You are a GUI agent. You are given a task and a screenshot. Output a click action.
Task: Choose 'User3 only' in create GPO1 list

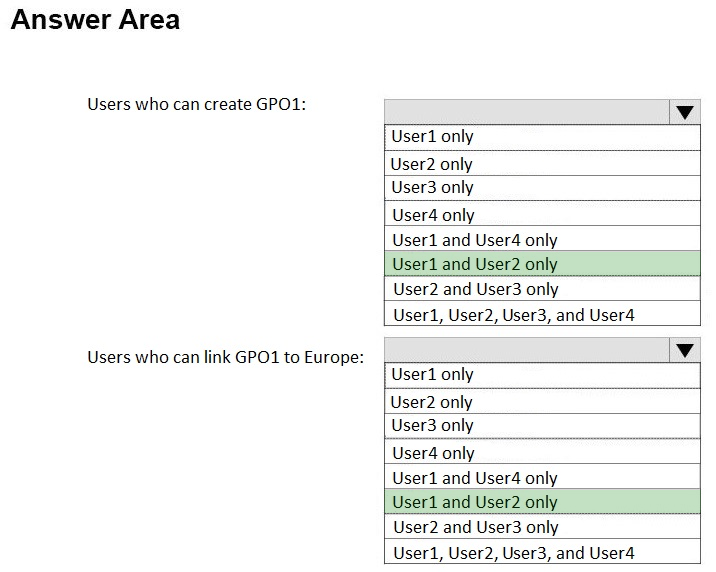pos(542,188)
